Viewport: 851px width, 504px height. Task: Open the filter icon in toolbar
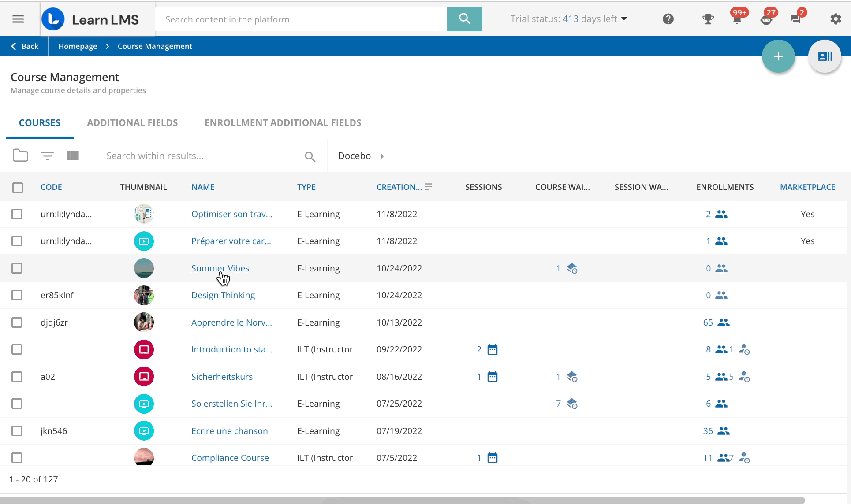pos(48,156)
